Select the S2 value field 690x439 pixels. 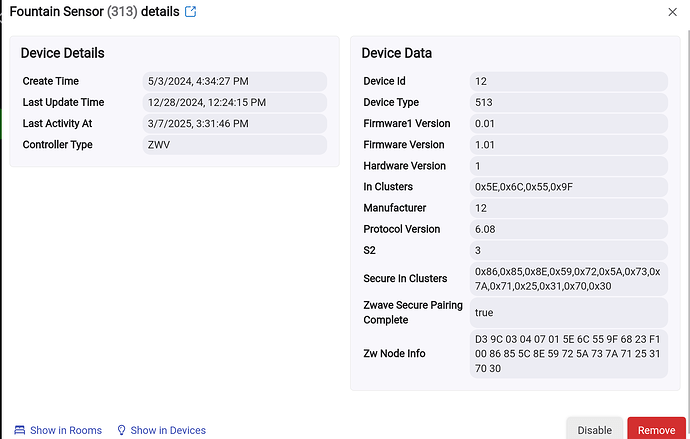[x=568, y=250]
